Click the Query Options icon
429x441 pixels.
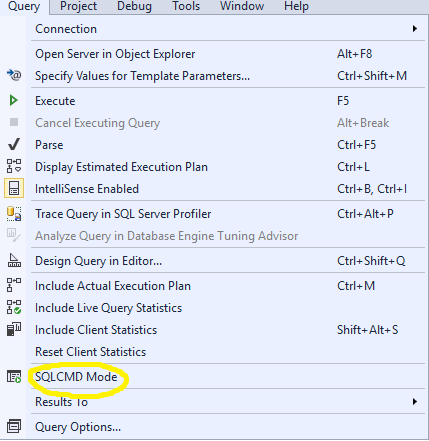14,426
